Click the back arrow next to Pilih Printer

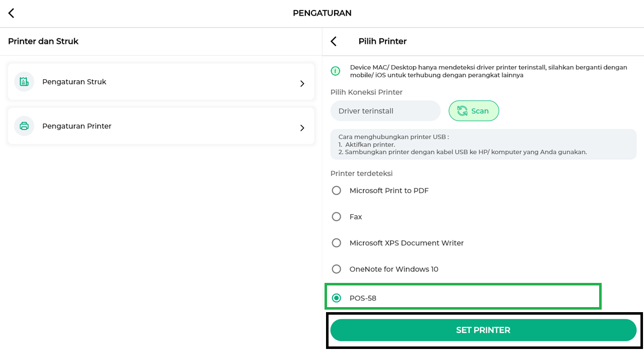pyautogui.click(x=334, y=41)
